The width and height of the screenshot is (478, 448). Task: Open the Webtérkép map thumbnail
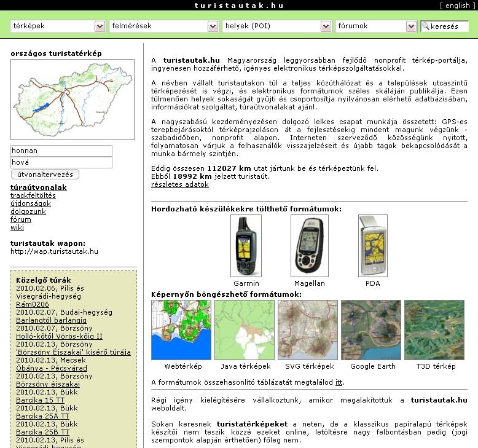[x=181, y=330]
